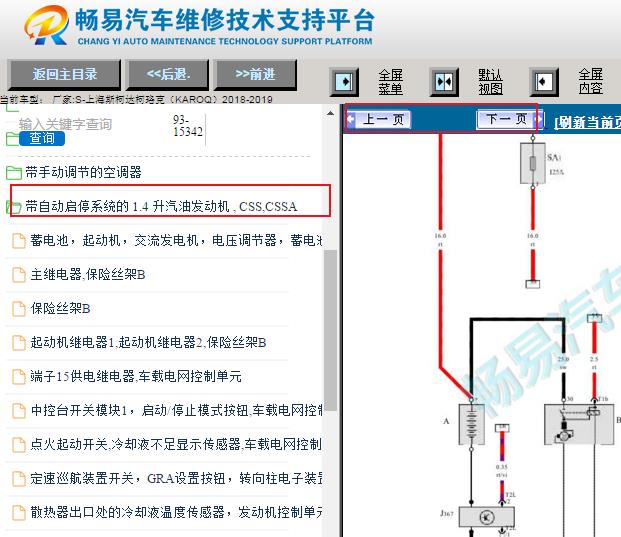This screenshot has width=621, height=537.
Task: Open the 主继电器,保险丝架B page
Action: 88,274
